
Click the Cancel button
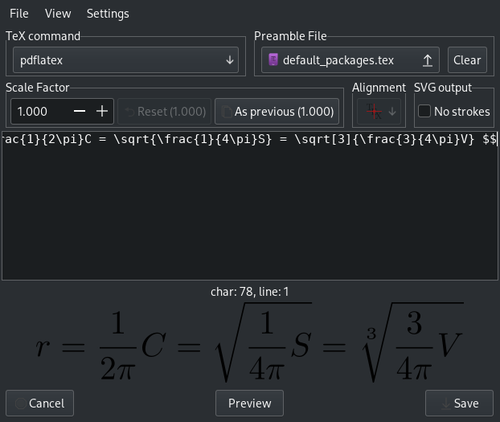click(x=40, y=403)
